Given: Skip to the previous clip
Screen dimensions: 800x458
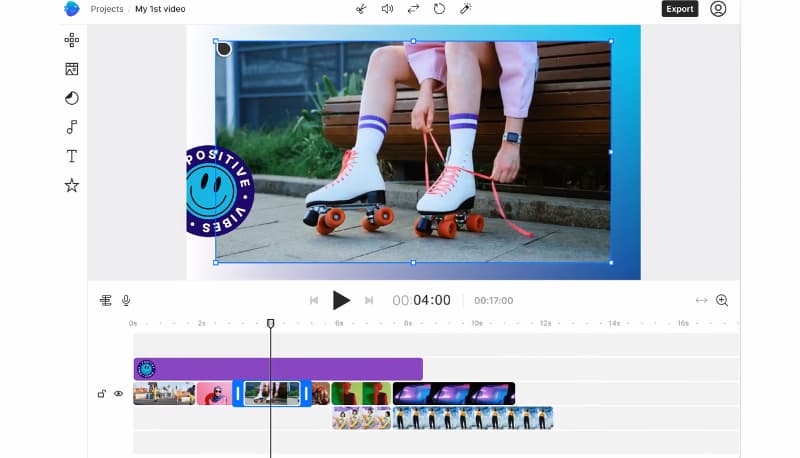Looking at the screenshot, I should point(314,300).
